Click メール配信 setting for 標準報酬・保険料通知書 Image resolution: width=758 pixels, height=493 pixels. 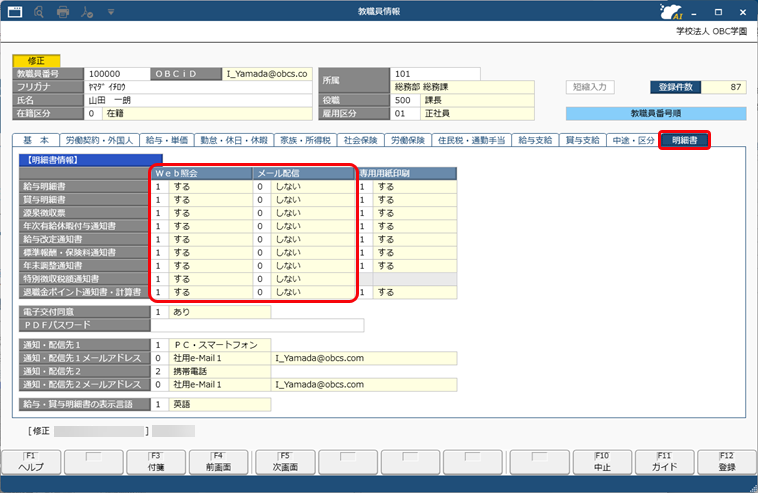(x=304, y=253)
